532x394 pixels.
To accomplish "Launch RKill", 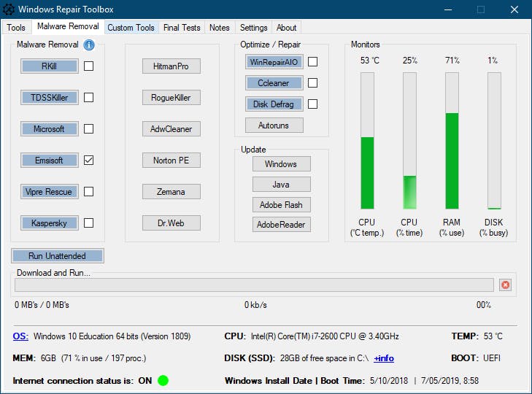I will 50,66.
